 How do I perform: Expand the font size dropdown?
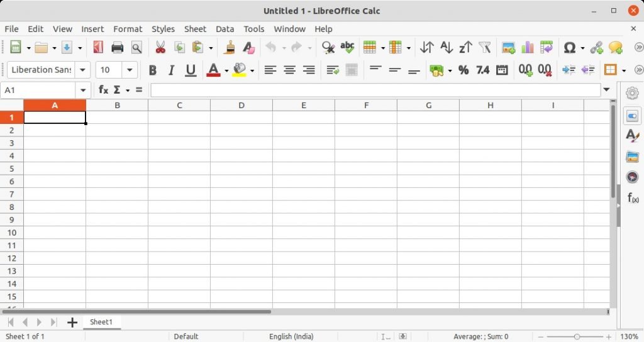[x=130, y=70]
